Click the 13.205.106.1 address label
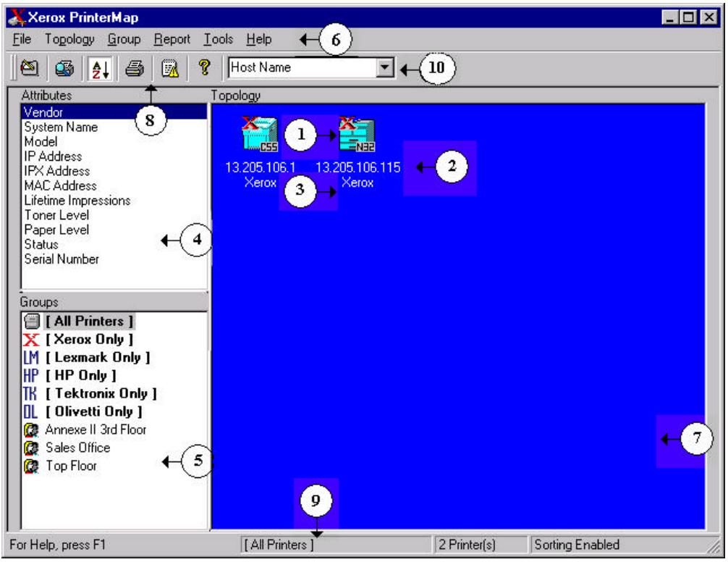This screenshot has height=562, width=728. click(261, 167)
